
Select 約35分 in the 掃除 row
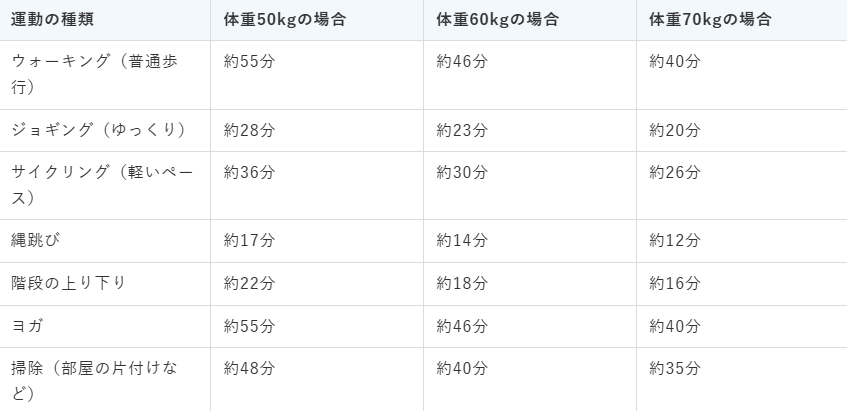coord(675,369)
